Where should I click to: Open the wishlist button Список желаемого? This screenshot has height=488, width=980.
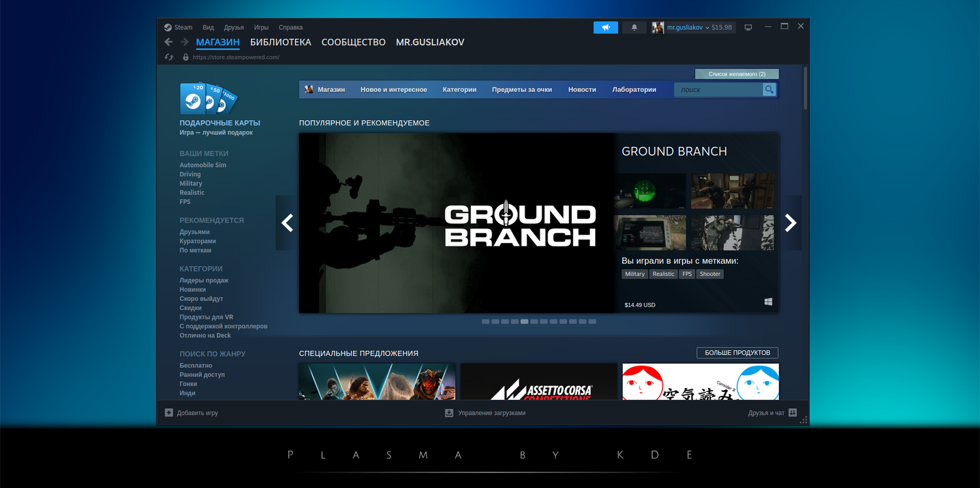click(x=737, y=74)
